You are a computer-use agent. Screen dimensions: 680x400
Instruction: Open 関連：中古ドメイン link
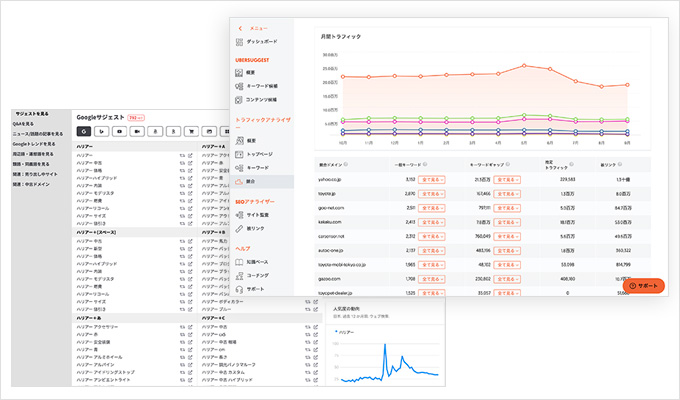pos(31,184)
